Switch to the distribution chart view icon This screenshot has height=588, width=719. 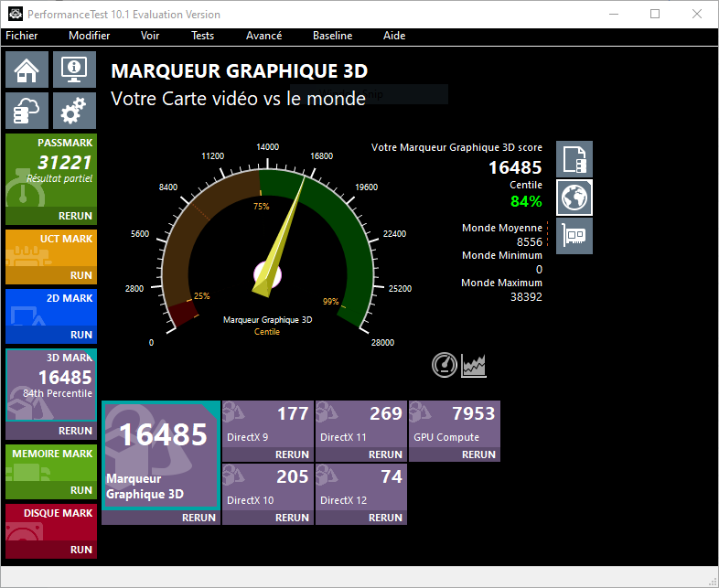tap(474, 365)
